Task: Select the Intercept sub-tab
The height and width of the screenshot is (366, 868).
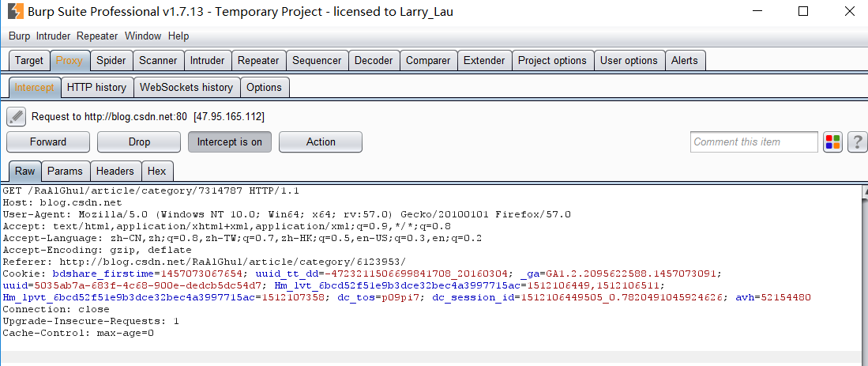Action: 34,87
